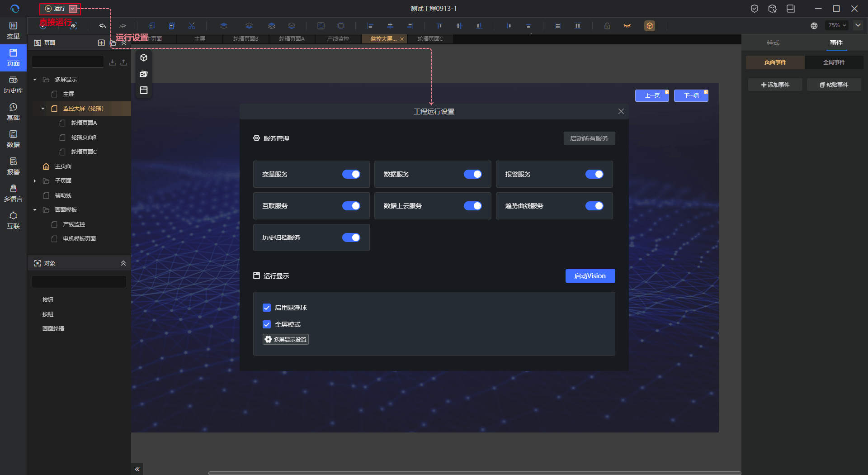Viewport: 868px width, 475px height.
Task: Click the 启动所有服务 button
Action: [589, 138]
